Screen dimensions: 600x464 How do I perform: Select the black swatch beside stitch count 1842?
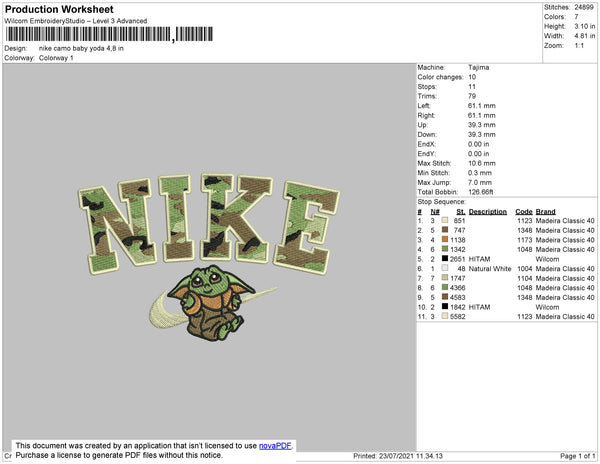point(445,306)
